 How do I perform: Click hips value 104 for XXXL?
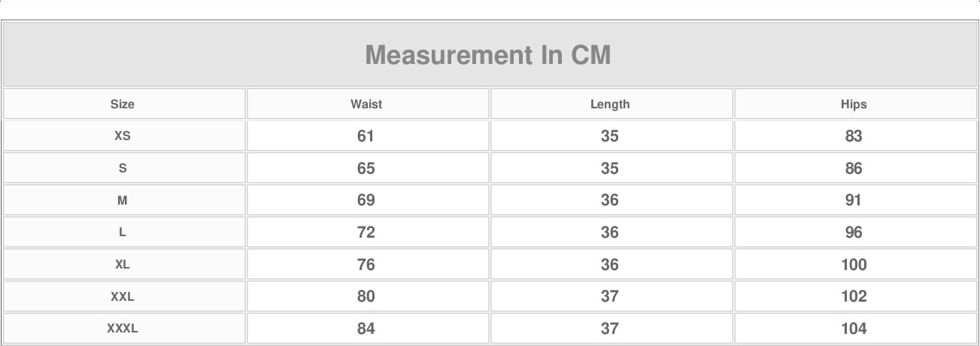click(854, 329)
